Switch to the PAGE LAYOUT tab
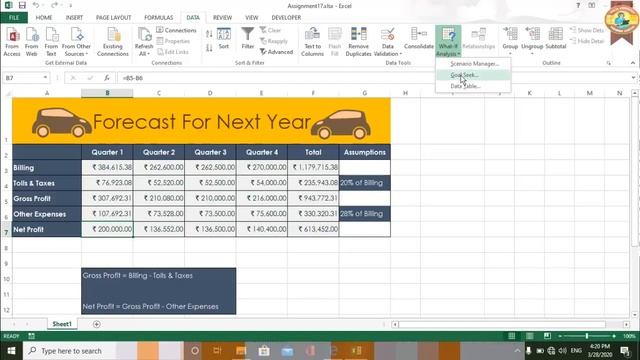 113,18
